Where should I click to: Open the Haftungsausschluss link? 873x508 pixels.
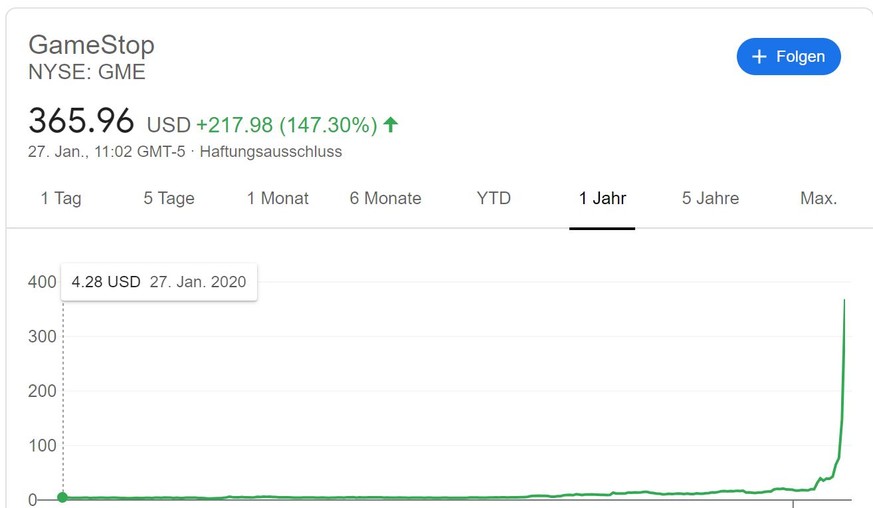(271, 152)
